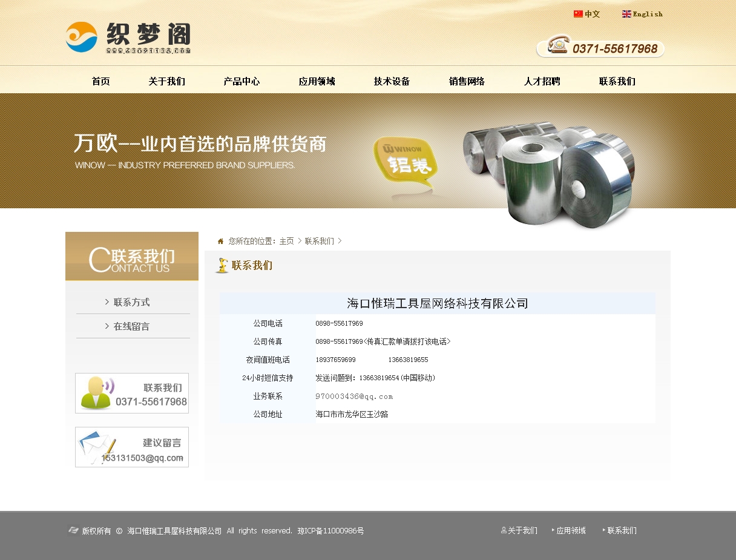Click the SMS support number text

pos(375,378)
